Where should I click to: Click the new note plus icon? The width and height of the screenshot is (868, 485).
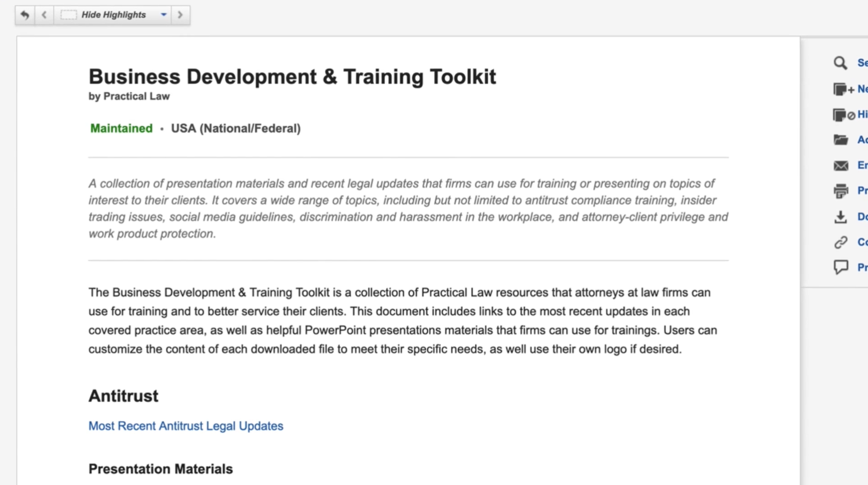click(x=843, y=89)
